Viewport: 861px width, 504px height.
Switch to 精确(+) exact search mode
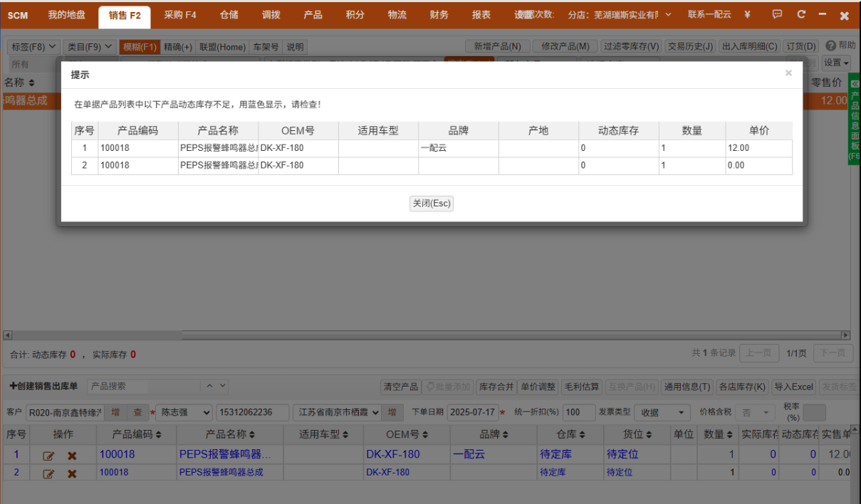[178, 47]
